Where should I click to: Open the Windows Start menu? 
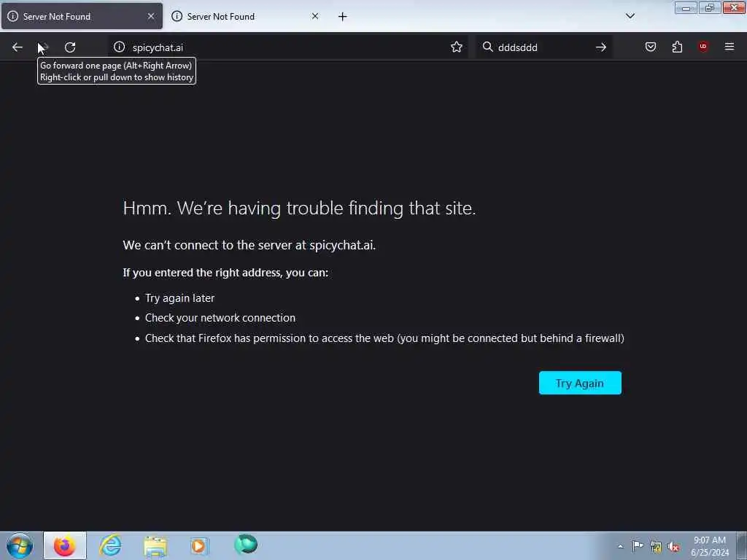(x=20, y=545)
